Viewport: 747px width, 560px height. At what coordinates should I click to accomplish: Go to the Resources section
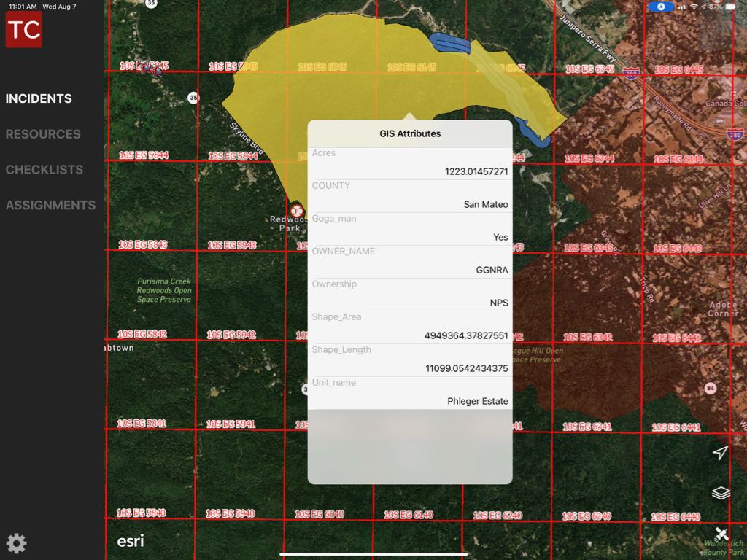43,134
